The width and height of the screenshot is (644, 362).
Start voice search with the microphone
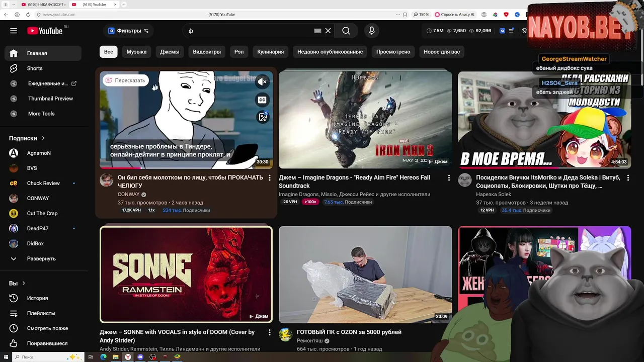point(372,31)
